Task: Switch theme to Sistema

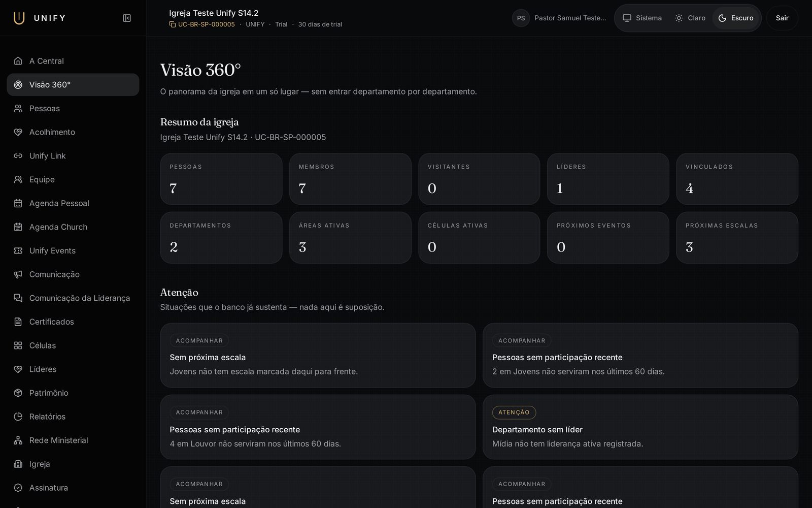Action: pos(642,18)
